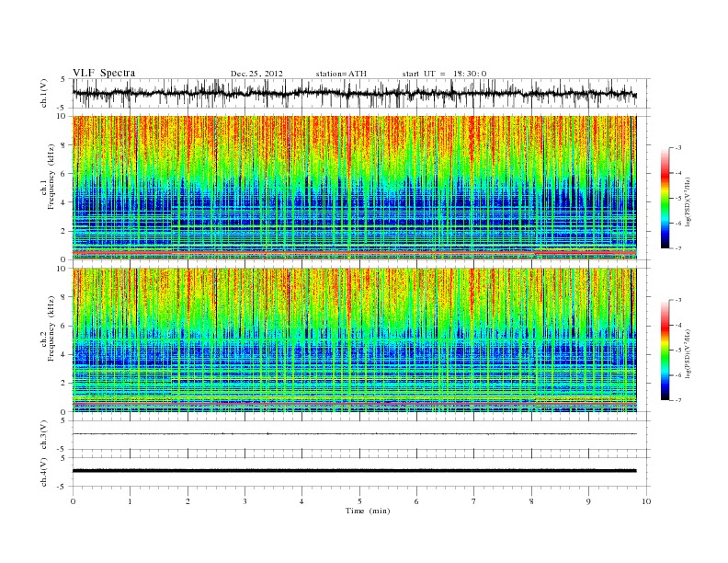
Task: Click inside the ch.2 frequency spectrogram
Action: click(x=355, y=340)
